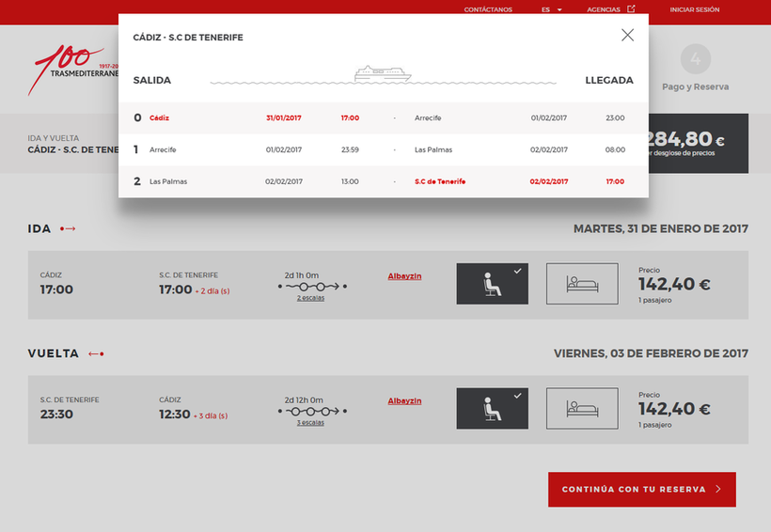Click arrival time 23:00 for Arrecife
Viewport: 771px width, 532px height.
[615, 118]
